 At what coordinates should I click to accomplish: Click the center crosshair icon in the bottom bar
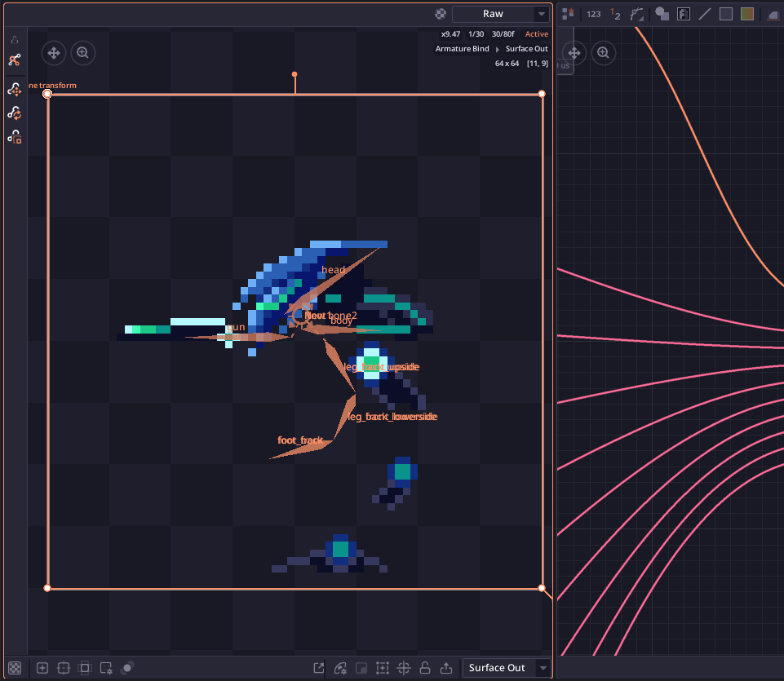(404, 667)
